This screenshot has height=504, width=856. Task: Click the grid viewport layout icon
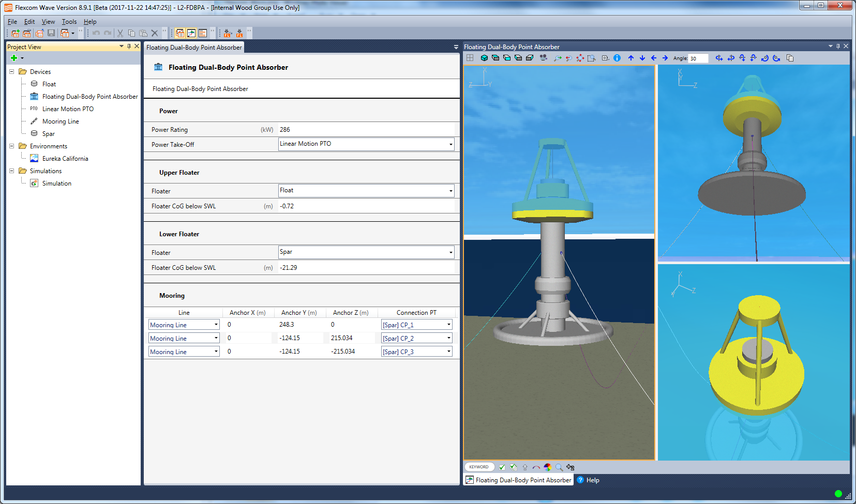(x=470, y=58)
